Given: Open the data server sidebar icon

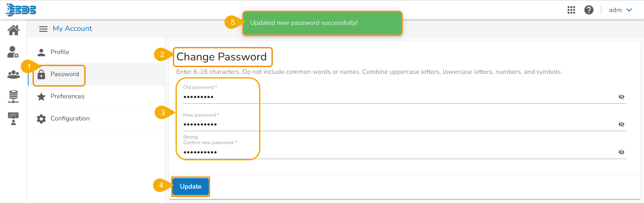Looking at the screenshot, I should click(x=13, y=96).
